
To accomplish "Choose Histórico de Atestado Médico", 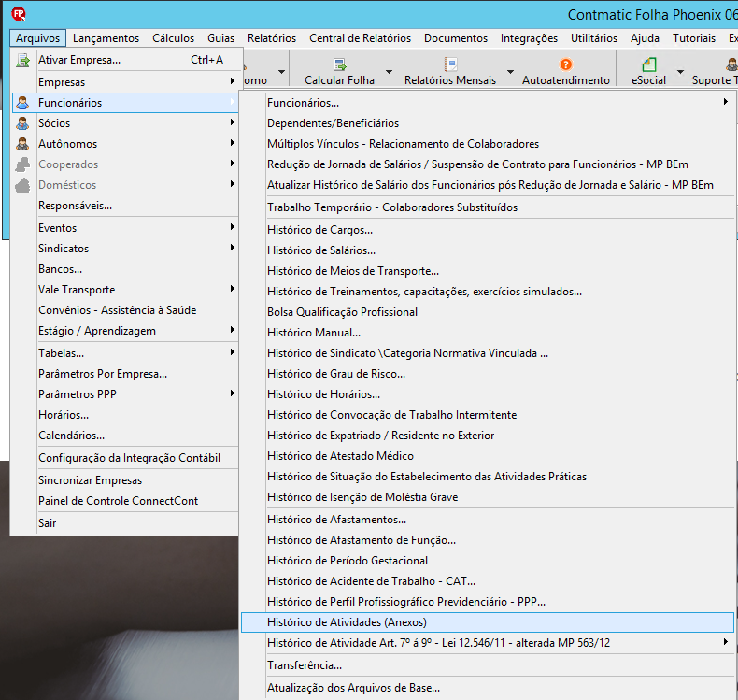I will pos(487,456).
